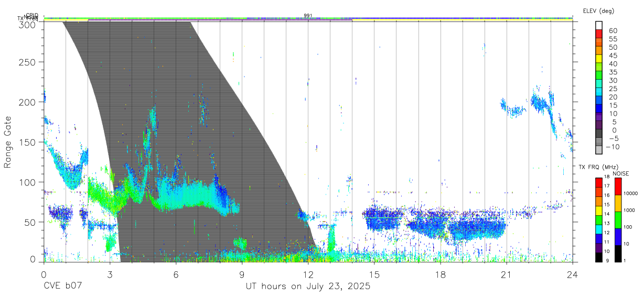Click the '991' CPID value at top
644x297 pixels.
point(308,16)
